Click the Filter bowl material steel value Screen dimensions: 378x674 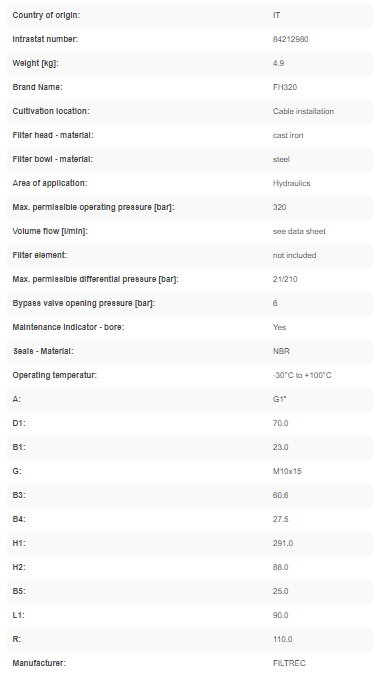click(x=281, y=159)
